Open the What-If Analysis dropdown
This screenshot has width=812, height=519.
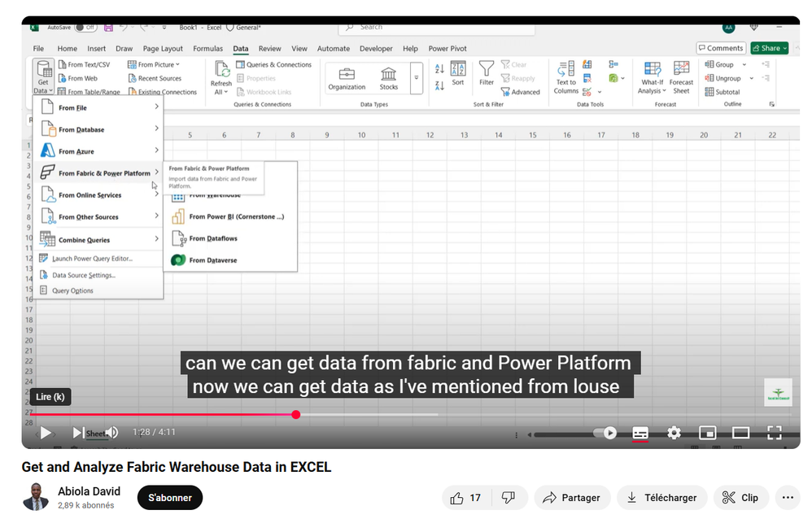pos(652,77)
